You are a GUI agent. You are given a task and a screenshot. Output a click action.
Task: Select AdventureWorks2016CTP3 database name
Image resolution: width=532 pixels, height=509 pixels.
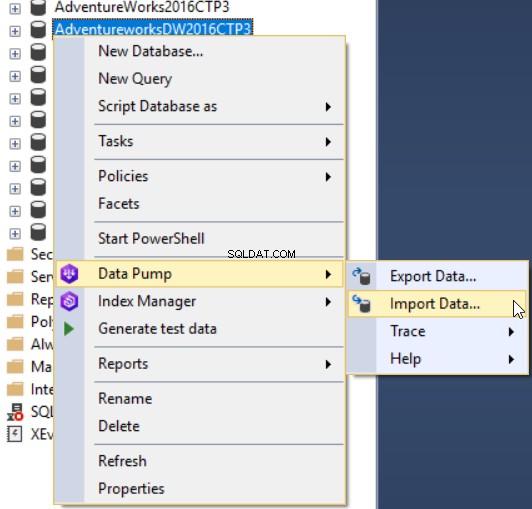[142, 7]
